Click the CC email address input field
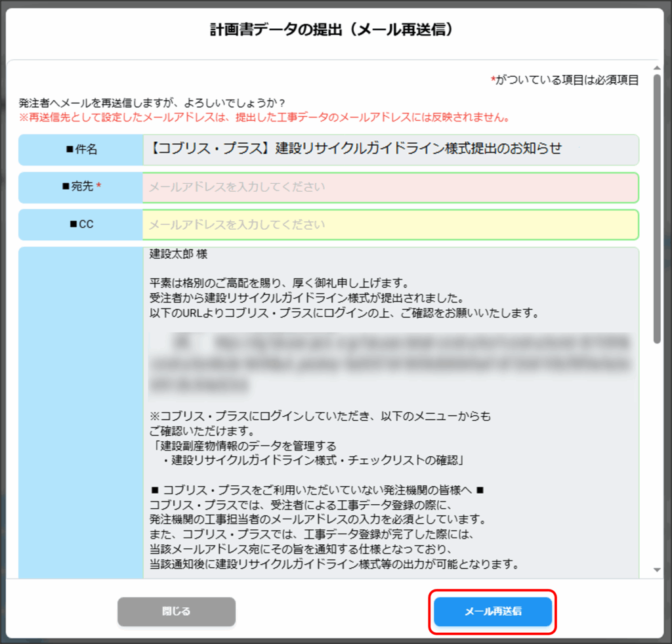Screen dimensions: 672x644 point(390,225)
